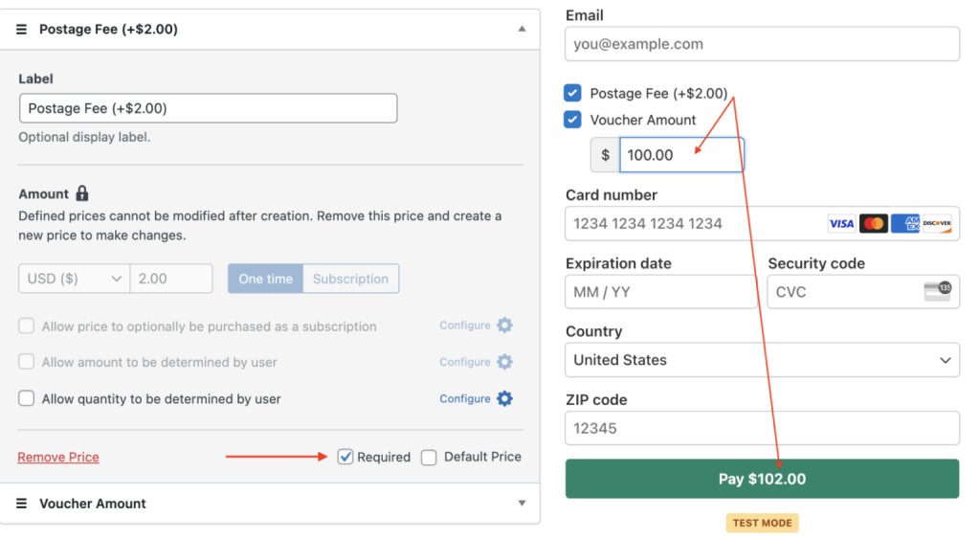Click the Remove Price link

(58, 458)
